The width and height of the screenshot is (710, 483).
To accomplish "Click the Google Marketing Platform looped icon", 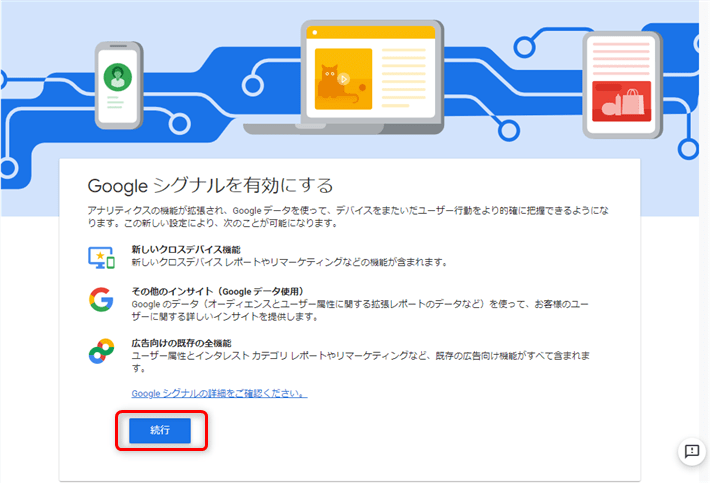I will pyautogui.click(x=101, y=351).
